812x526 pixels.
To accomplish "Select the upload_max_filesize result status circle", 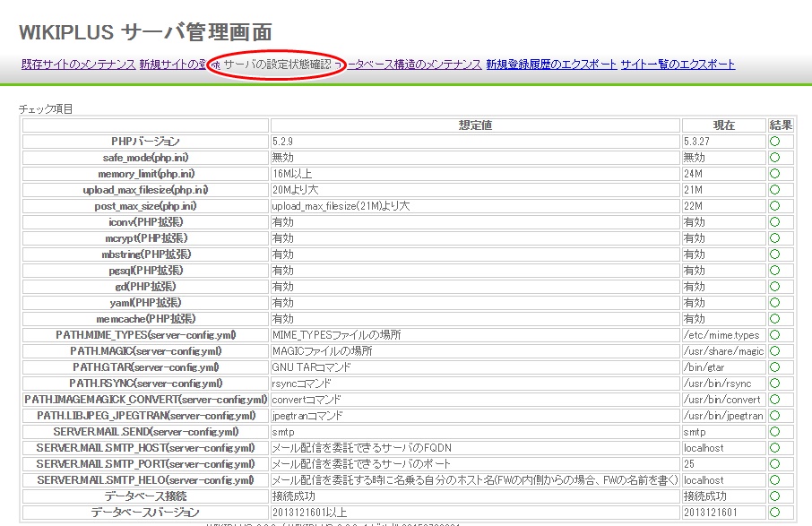I will pos(774,189).
